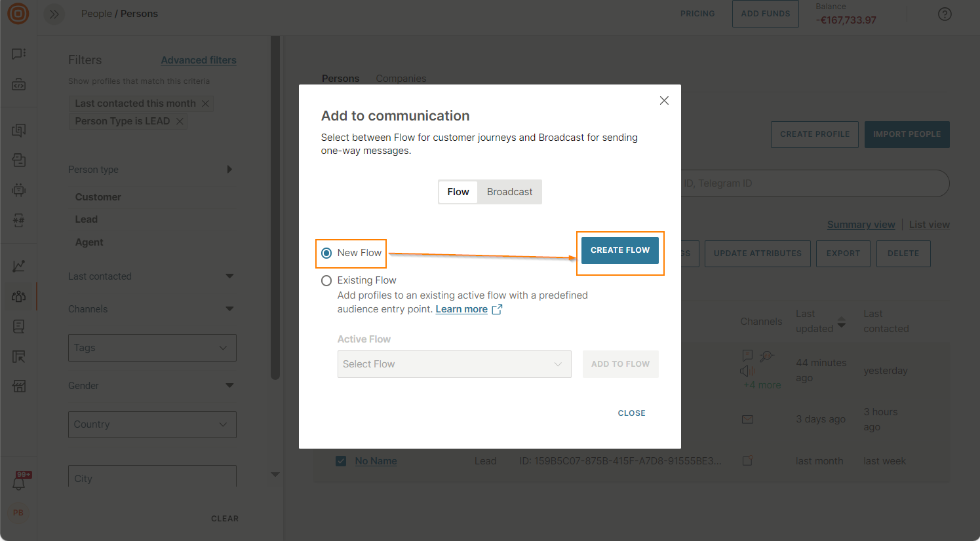Open the Analytics chart icon in sidebar
The width and height of the screenshot is (980, 541).
pos(19,266)
